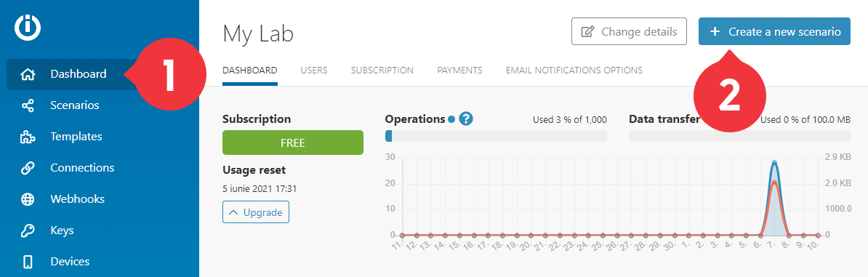The width and height of the screenshot is (868, 277).
Task: Click the blue Operations legend dot
Action: click(x=451, y=119)
